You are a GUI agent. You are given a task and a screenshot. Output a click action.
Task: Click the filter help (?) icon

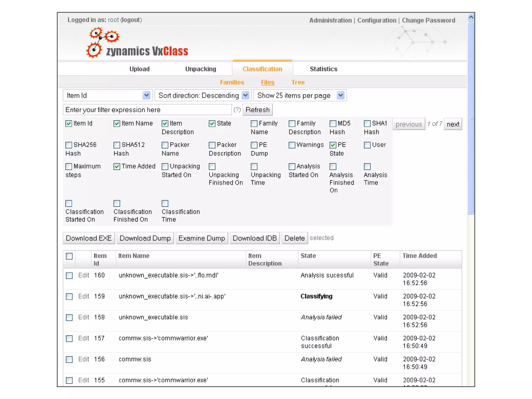pyautogui.click(x=237, y=110)
